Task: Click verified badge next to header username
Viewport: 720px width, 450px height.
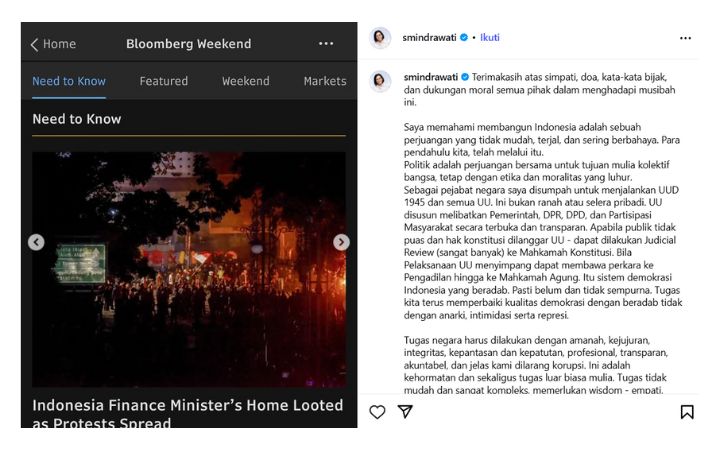Action: [x=464, y=38]
